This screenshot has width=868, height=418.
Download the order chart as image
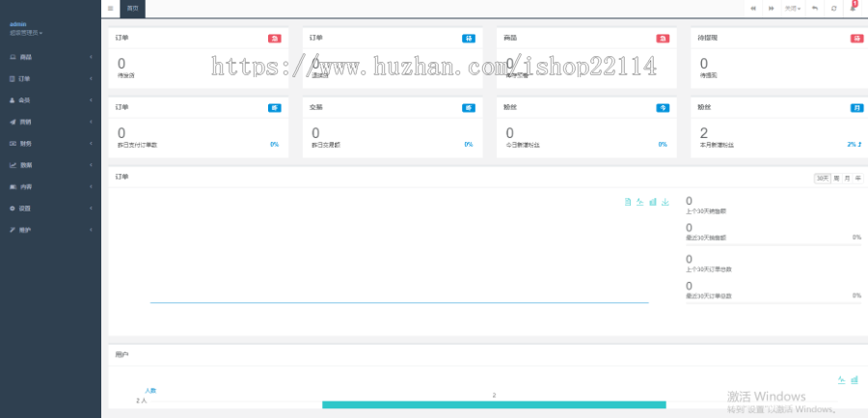click(665, 202)
